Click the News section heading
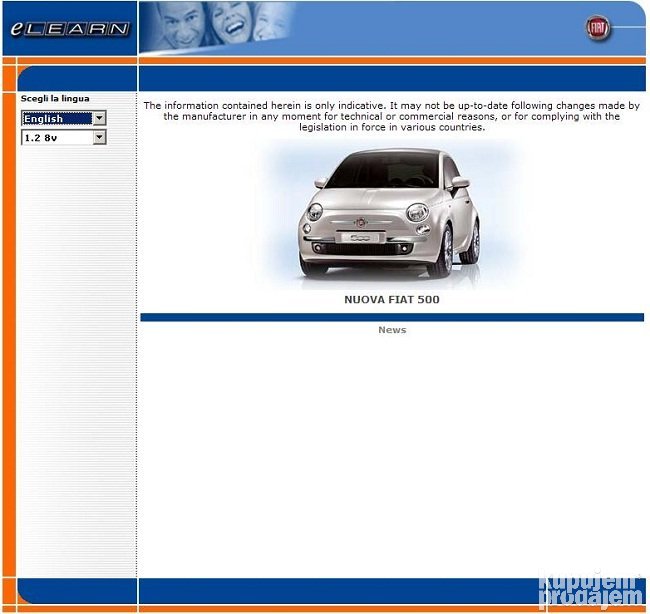The image size is (650, 614). pyautogui.click(x=392, y=330)
